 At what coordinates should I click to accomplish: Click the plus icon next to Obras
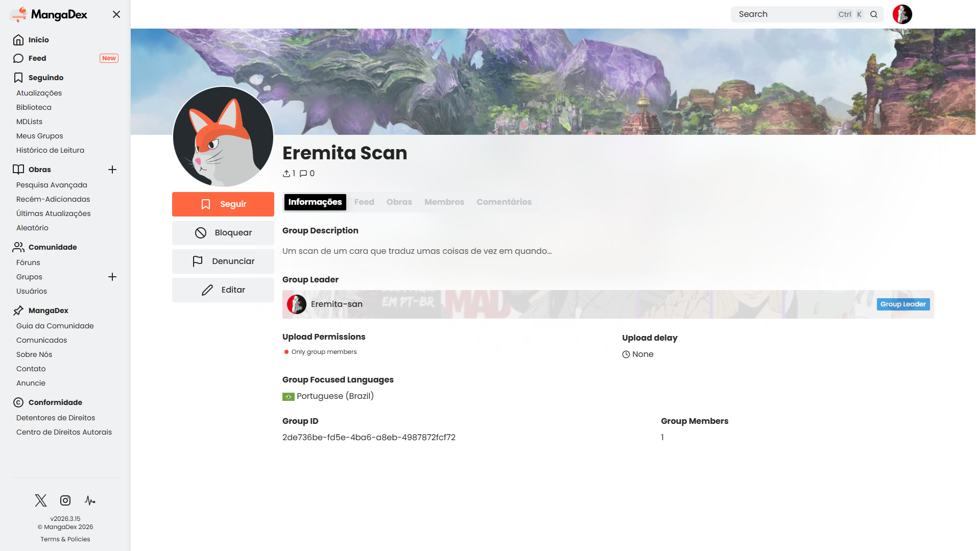tap(112, 170)
